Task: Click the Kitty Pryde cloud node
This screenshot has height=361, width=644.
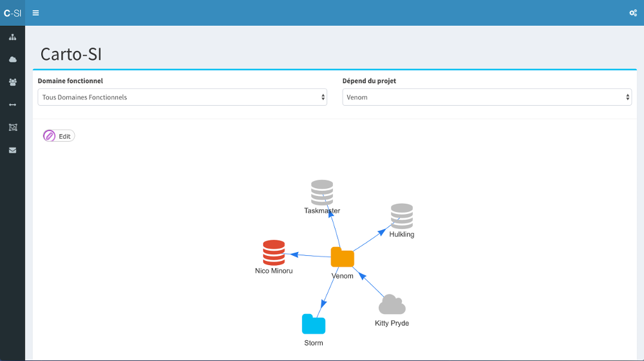Action: click(x=392, y=305)
